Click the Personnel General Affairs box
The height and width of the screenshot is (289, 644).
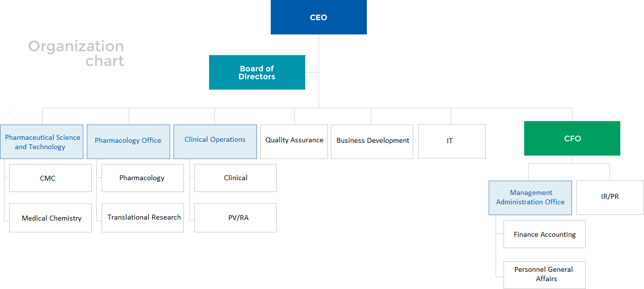544,275
